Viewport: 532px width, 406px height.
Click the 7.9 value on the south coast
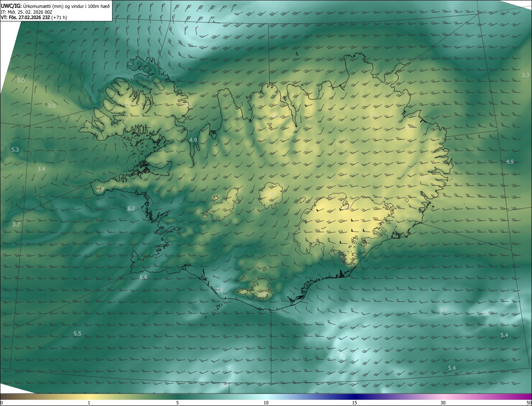219,290
